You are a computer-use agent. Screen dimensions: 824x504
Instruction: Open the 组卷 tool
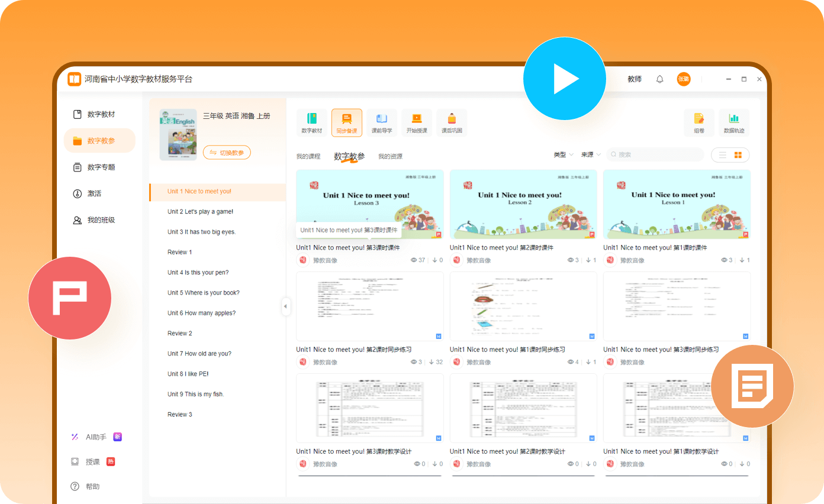[x=699, y=123]
